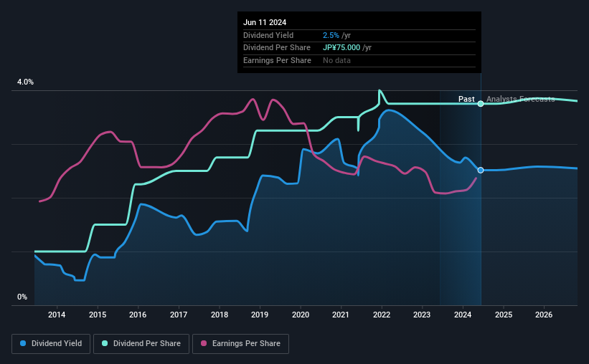
Task: Select the Dividend Yield marker on the blue line
Action: (x=481, y=171)
